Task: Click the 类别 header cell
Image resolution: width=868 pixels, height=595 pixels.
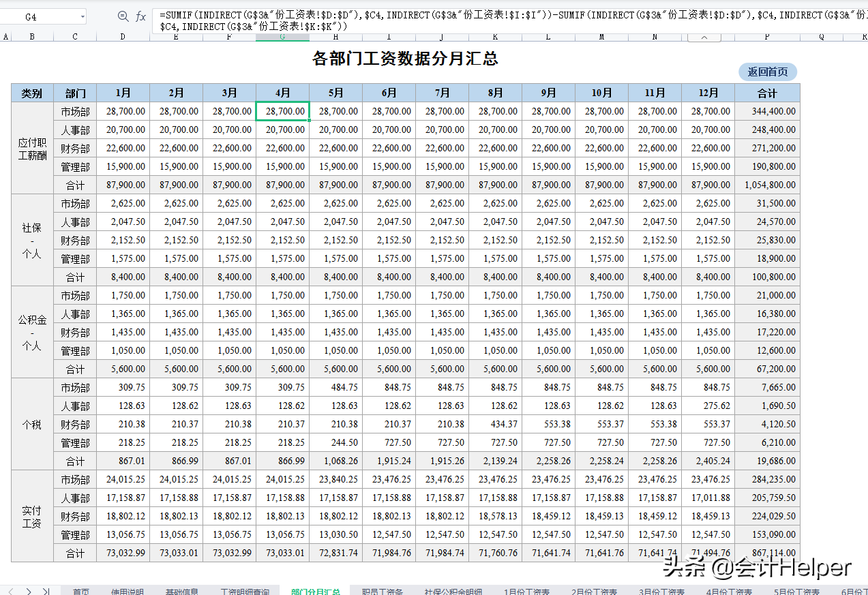Action: tap(32, 93)
